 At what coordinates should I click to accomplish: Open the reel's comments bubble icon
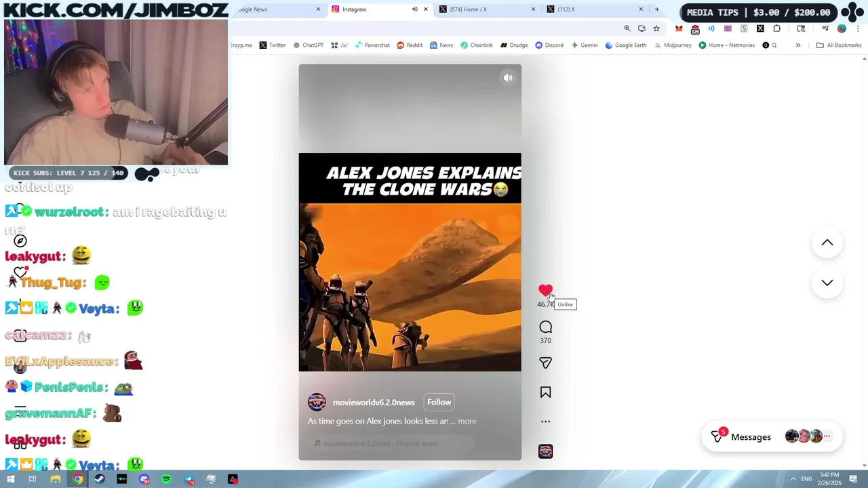[545, 327]
